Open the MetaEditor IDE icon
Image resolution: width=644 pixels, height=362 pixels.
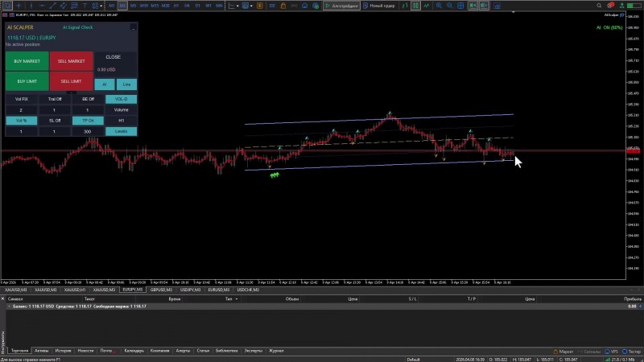click(272, 6)
